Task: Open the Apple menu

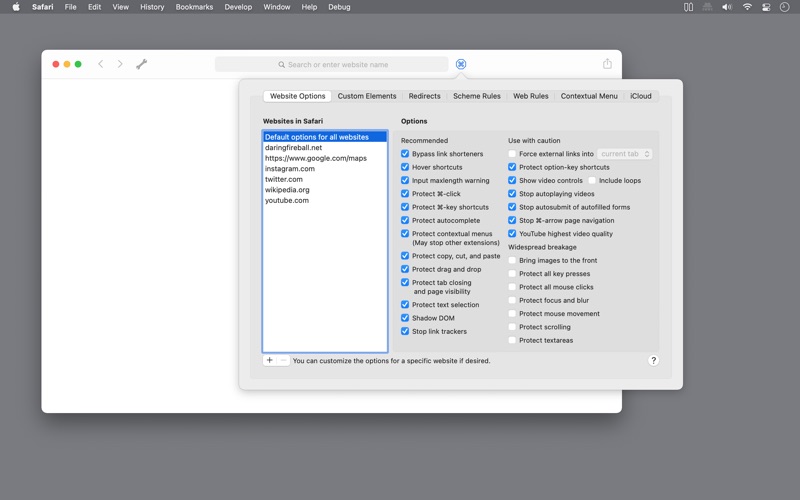Action: [16, 7]
